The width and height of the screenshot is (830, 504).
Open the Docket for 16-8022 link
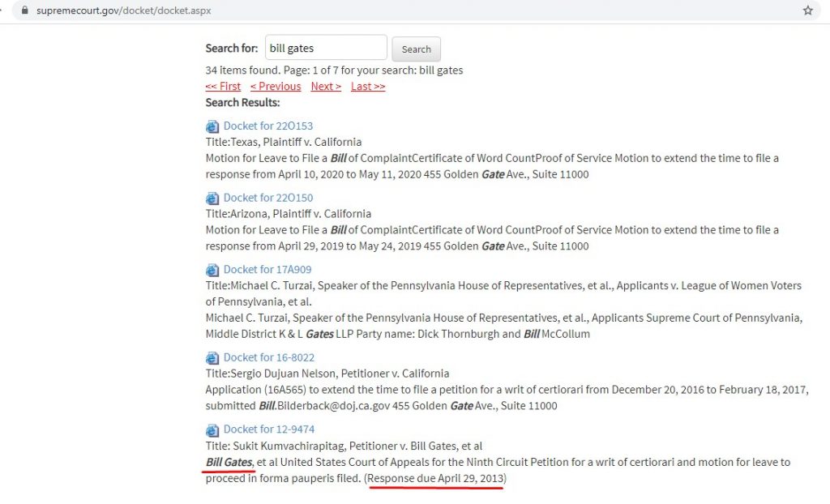coord(269,357)
